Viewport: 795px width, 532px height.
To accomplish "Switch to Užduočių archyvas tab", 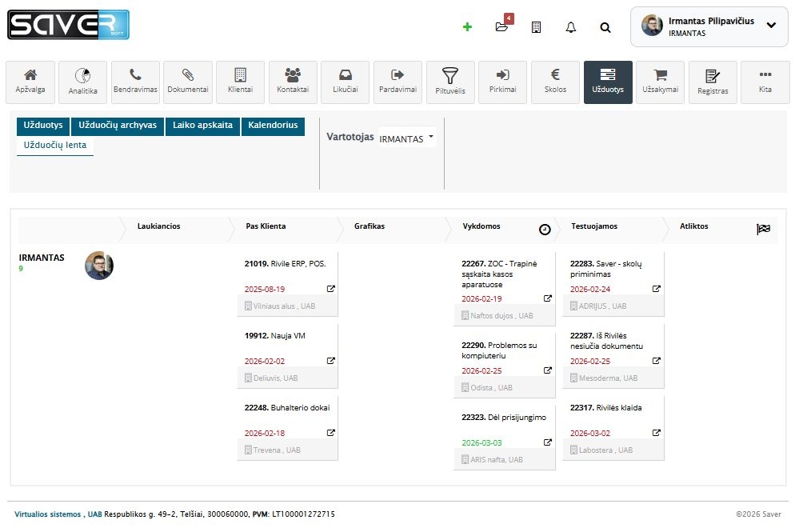I will [118, 126].
